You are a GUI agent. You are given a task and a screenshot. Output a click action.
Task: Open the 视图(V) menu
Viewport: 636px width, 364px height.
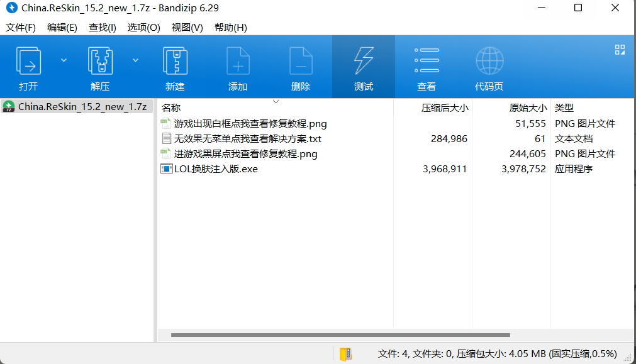click(187, 28)
